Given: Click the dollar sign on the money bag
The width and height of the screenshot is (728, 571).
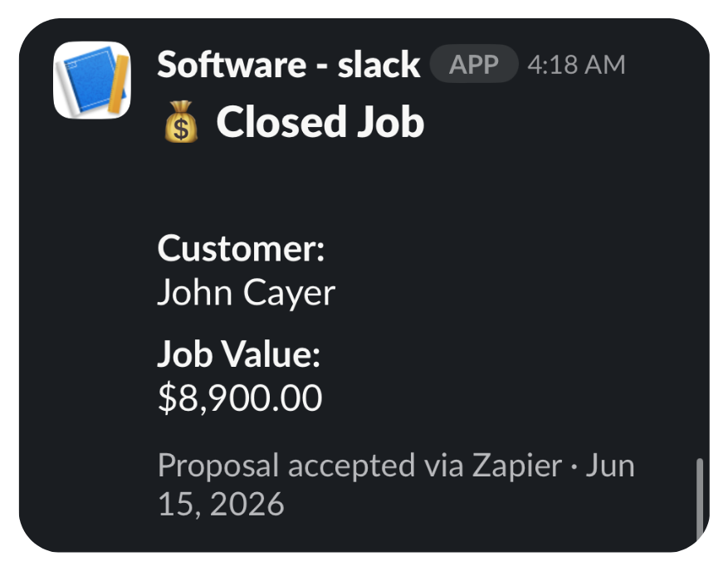Looking at the screenshot, I should coord(181,128).
